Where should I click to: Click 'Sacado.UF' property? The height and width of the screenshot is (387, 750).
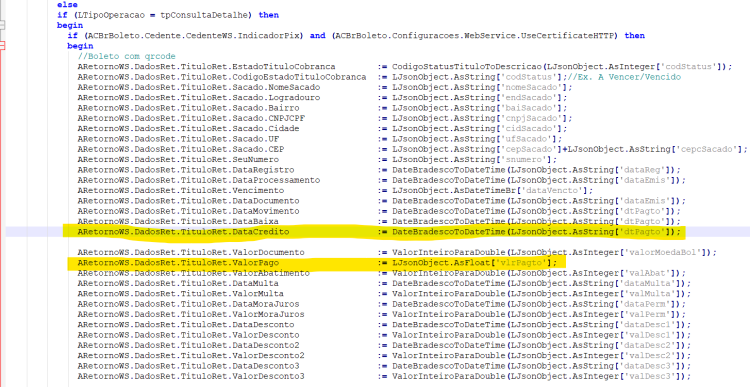(x=255, y=139)
